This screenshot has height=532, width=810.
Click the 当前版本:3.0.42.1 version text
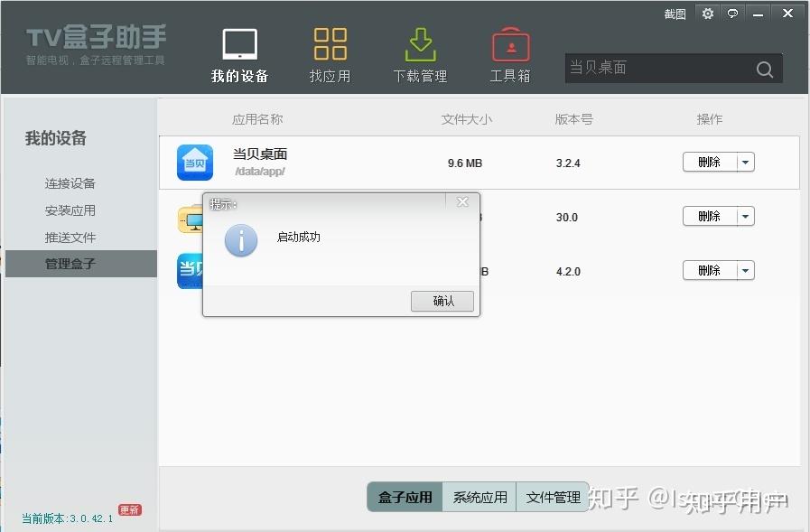click(x=67, y=518)
